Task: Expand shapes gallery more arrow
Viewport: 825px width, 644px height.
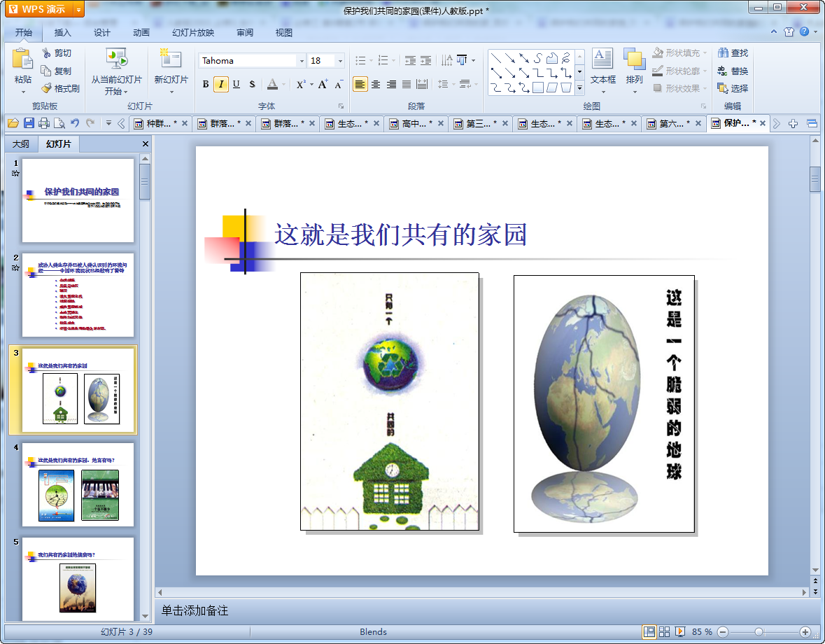Action: click(580, 88)
